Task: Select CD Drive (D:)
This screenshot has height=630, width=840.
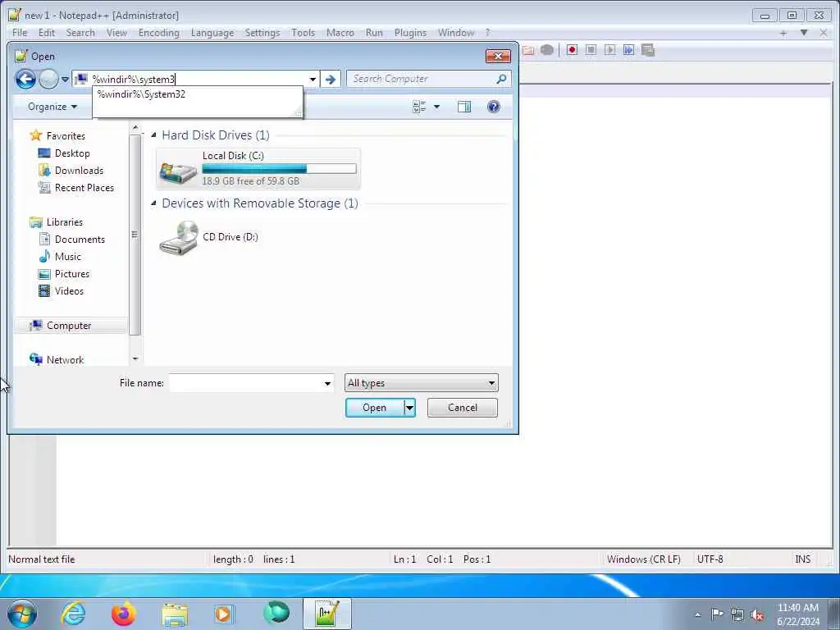Action: [x=209, y=237]
